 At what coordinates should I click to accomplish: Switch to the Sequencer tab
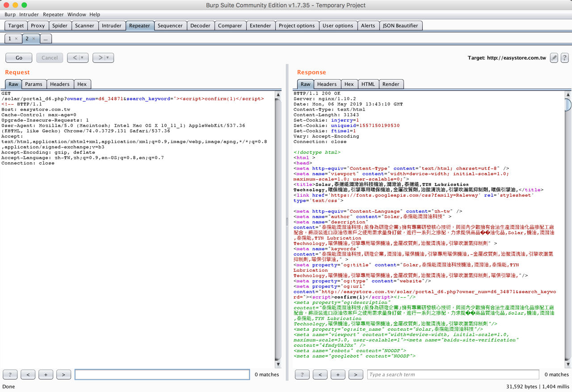pyautogui.click(x=170, y=26)
